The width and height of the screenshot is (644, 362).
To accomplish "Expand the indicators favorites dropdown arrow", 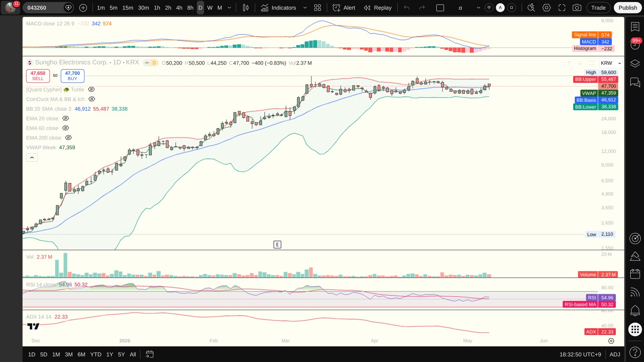I will [305, 8].
